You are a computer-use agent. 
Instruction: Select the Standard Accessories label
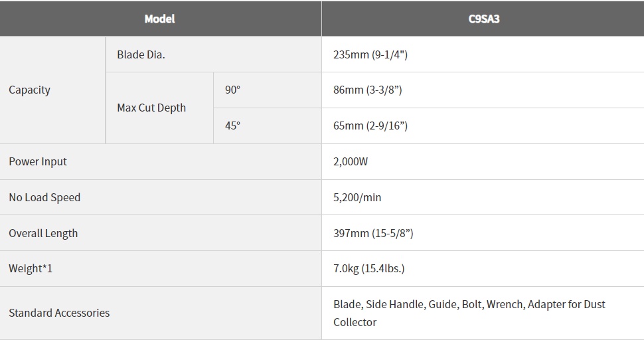[x=59, y=313]
